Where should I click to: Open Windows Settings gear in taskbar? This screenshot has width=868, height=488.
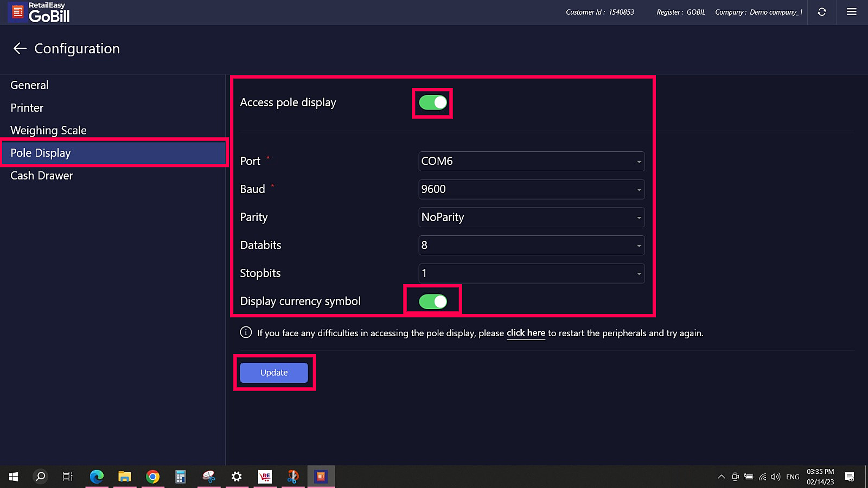click(237, 477)
